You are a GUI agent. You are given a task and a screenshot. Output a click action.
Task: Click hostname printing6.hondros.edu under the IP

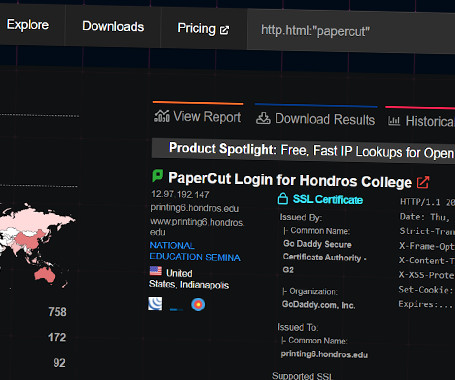pyautogui.click(x=195, y=208)
